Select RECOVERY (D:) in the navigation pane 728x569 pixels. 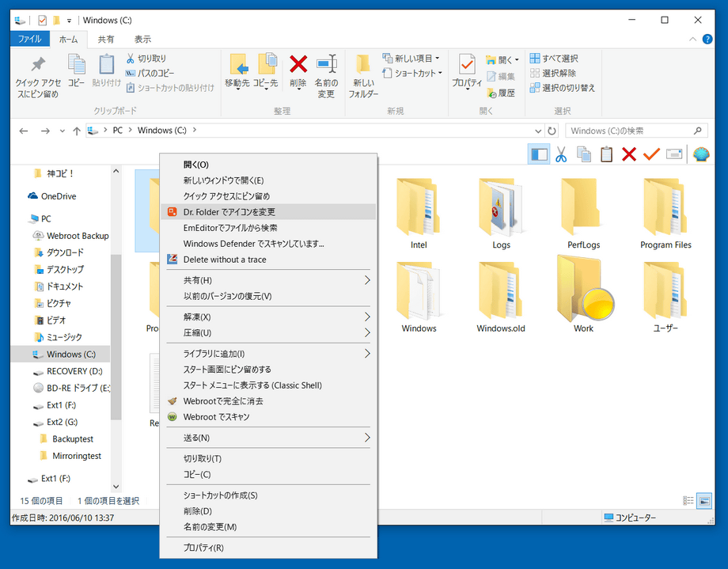click(x=74, y=371)
